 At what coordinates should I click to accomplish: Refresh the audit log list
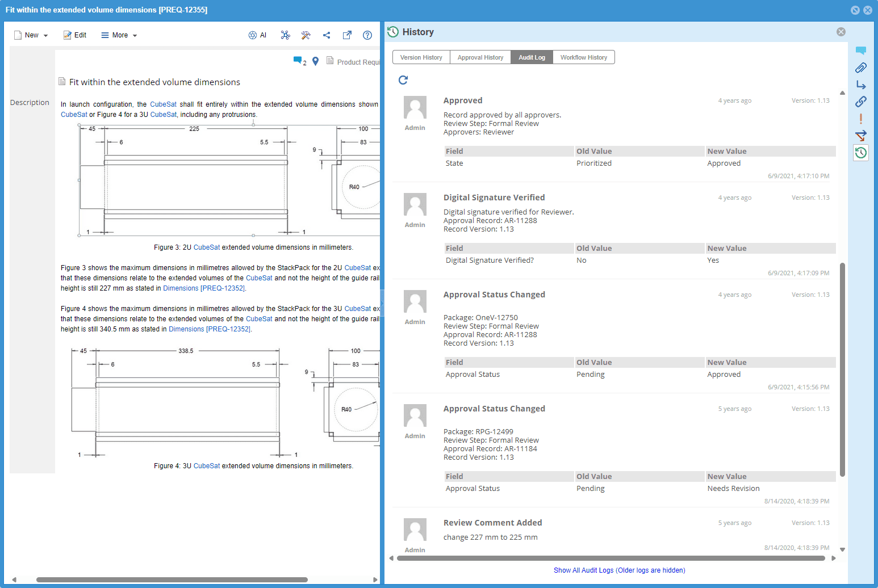[x=403, y=80]
